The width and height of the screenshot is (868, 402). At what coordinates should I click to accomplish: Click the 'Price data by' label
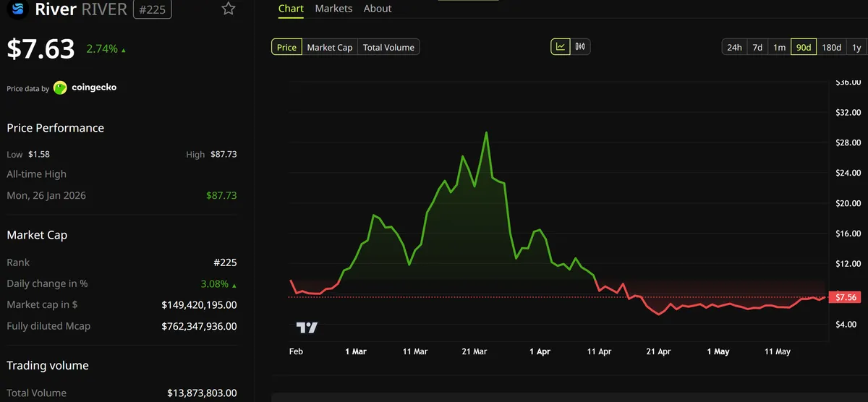pyautogui.click(x=28, y=89)
